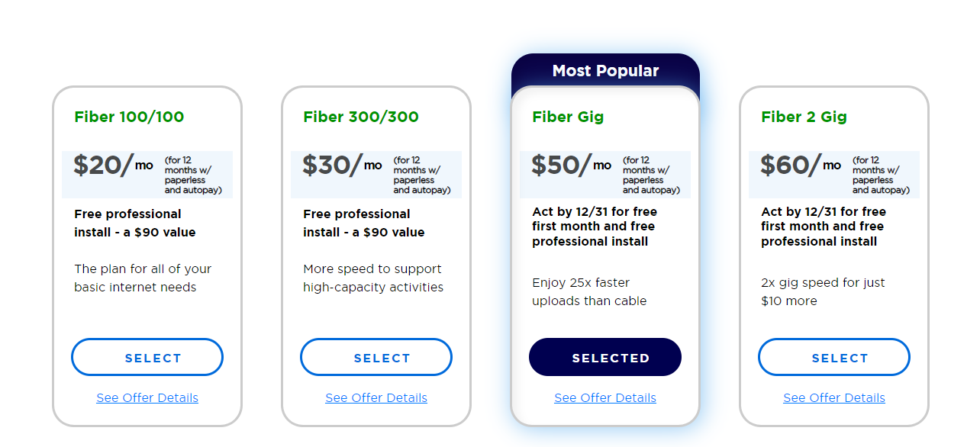This screenshot has width=980, height=447.
Task: Click the Most Popular banner
Action: tap(604, 70)
